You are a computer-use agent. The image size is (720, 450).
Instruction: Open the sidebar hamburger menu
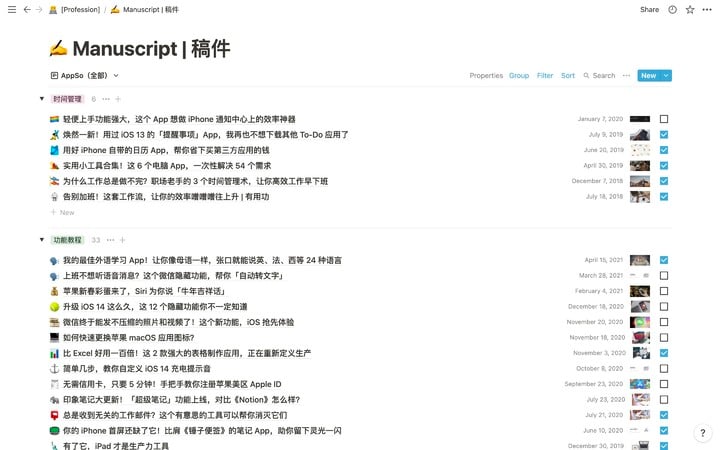point(12,10)
